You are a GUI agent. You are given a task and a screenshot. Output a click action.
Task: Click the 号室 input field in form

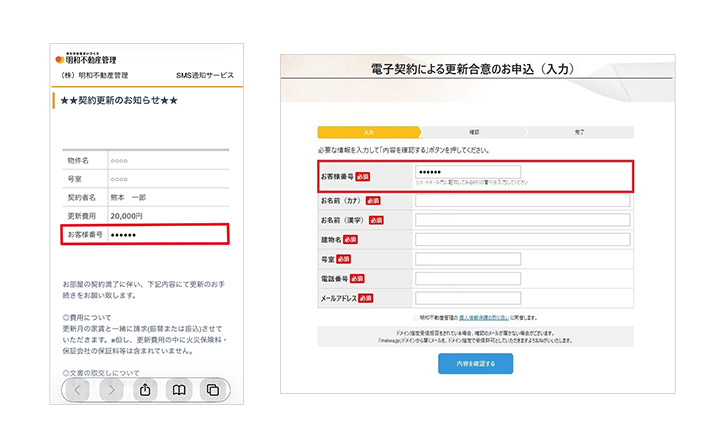coord(467,259)
